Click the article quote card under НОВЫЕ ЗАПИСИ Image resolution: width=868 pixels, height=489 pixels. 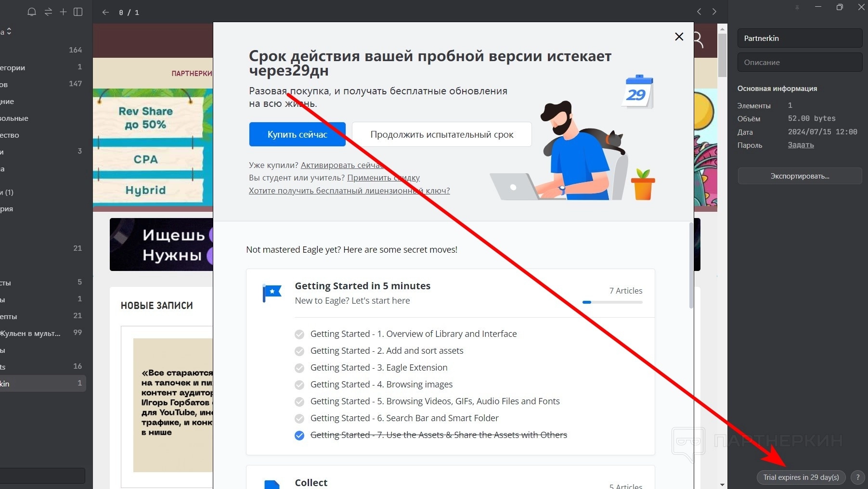pos(173,405)
